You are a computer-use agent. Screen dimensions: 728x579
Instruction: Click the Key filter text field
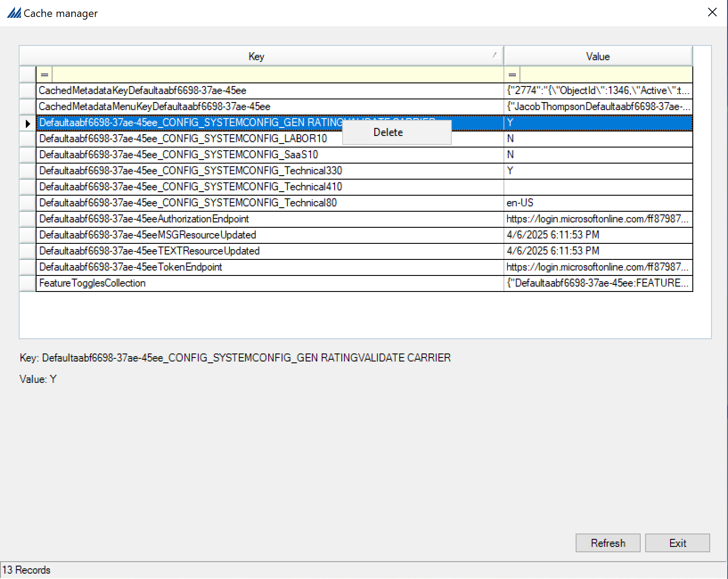[276, 75]
